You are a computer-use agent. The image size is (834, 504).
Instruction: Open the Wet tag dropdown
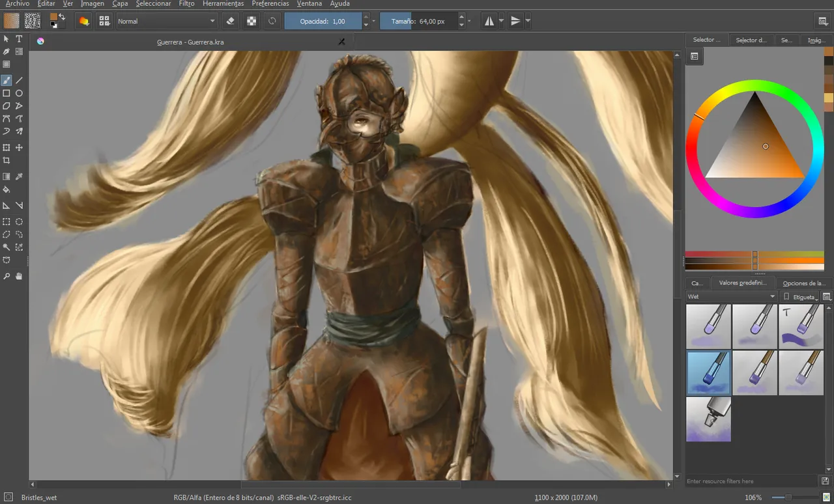732,296
